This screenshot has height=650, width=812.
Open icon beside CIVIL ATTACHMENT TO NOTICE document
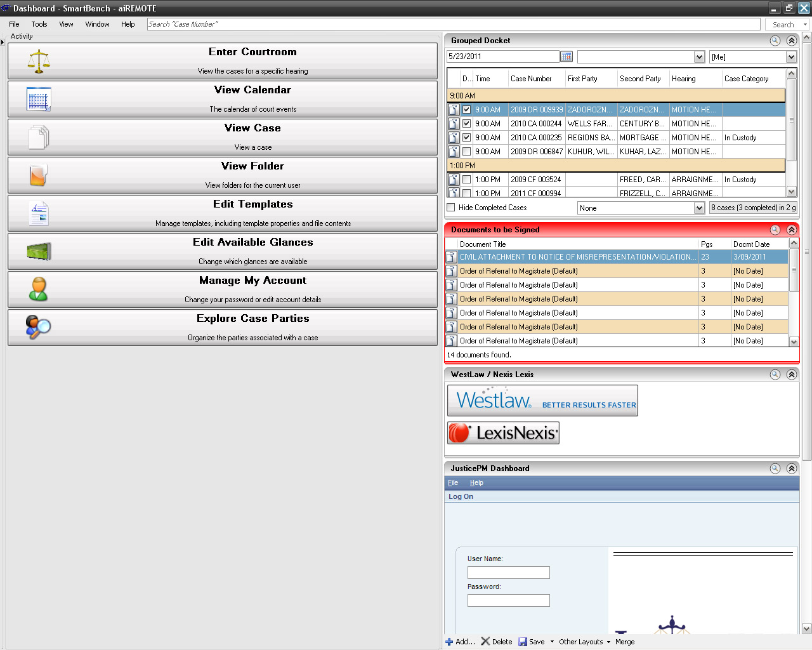[x=451, y=257]
